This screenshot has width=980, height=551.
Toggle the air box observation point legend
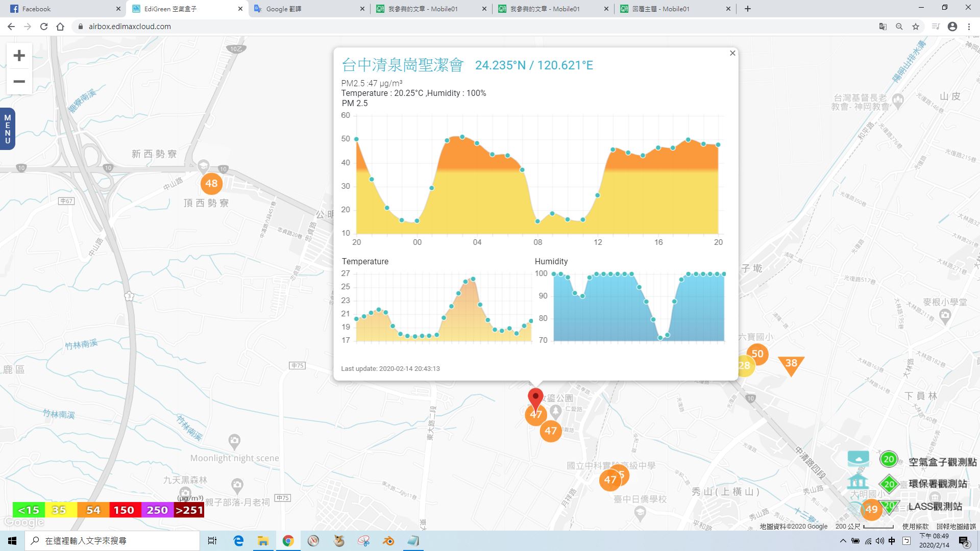[889, 459]
